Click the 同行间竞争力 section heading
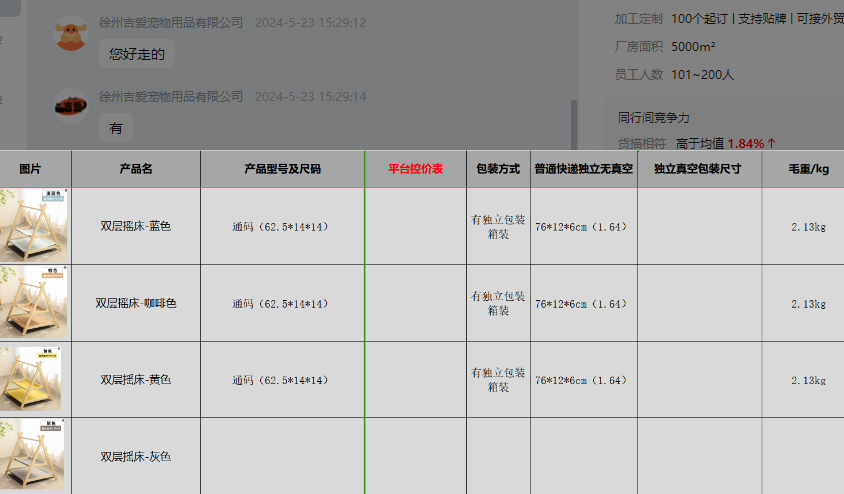The height and width of the screenshot is (494, 844). (x=653, y=118)
